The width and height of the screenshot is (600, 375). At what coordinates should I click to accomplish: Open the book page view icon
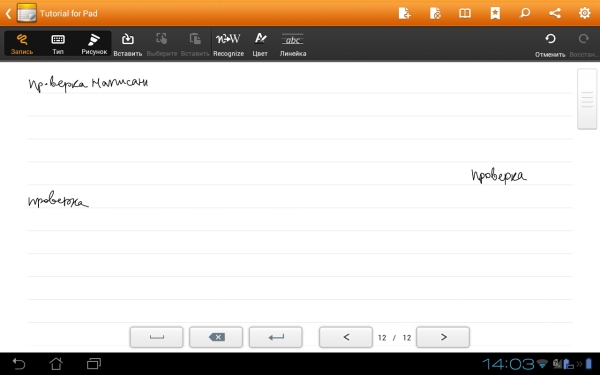[x=465, y=13]
